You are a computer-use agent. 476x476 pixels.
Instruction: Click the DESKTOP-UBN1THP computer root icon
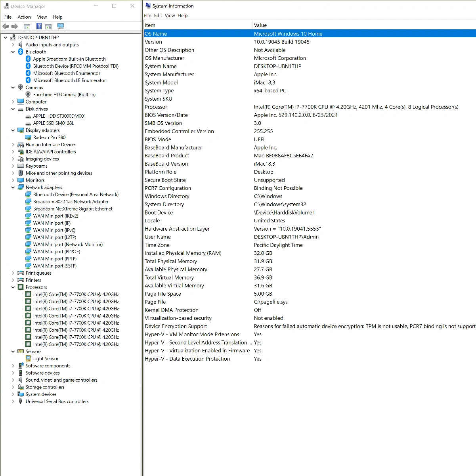pos(13,38)
